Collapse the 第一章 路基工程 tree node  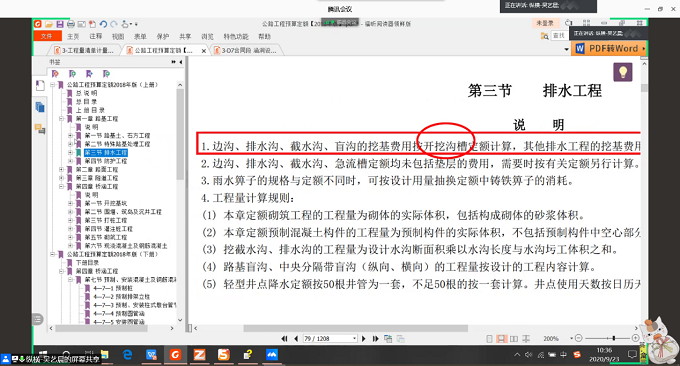coord(61,118)
